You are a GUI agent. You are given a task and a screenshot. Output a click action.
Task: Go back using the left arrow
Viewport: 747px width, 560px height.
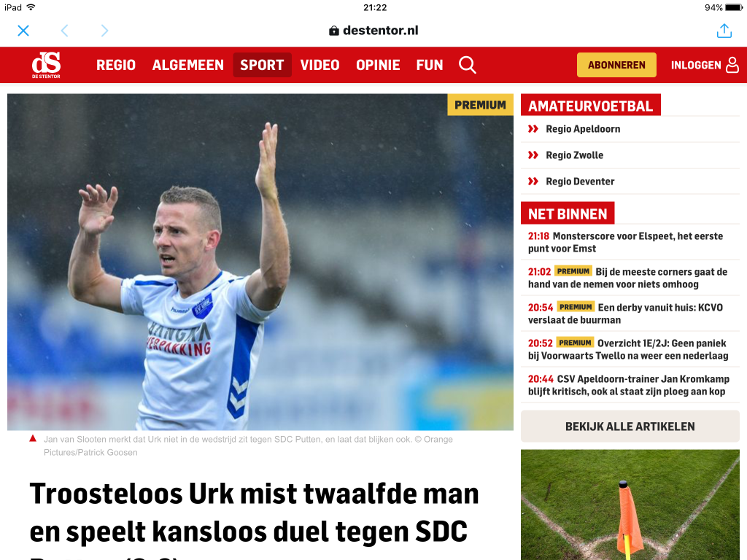click(x=65, y=31)
